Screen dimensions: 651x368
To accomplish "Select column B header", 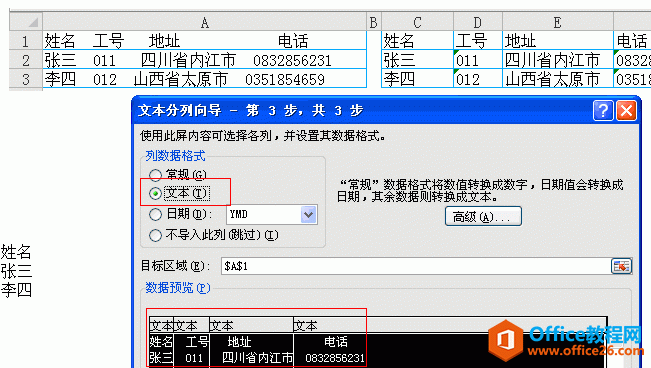I will pyautogui.click(x=374, y=22).
